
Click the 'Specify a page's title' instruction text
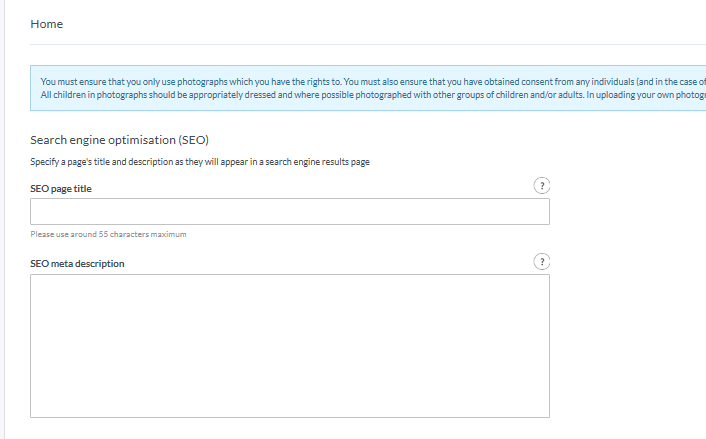click(x=200, y=162)
